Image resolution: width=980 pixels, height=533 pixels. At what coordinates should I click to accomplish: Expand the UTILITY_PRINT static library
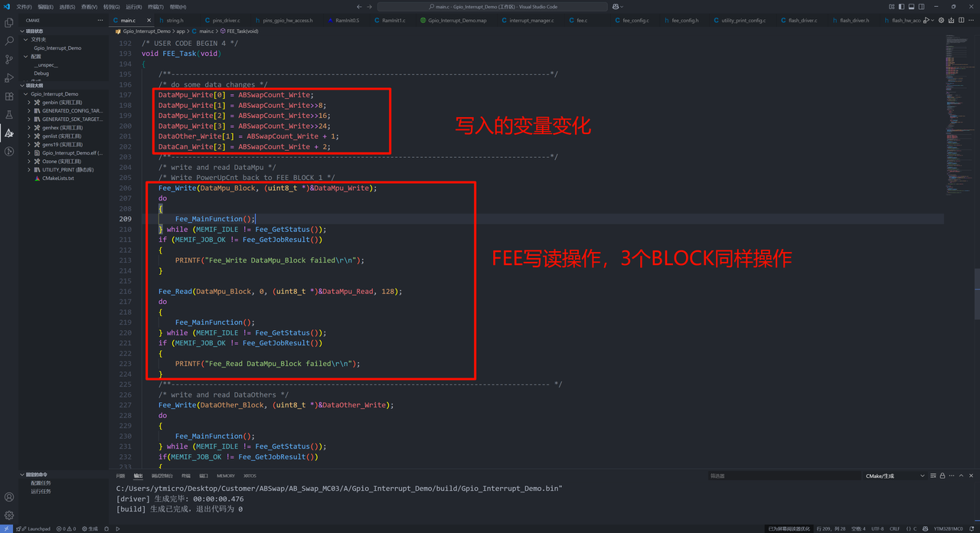(29, 170)
